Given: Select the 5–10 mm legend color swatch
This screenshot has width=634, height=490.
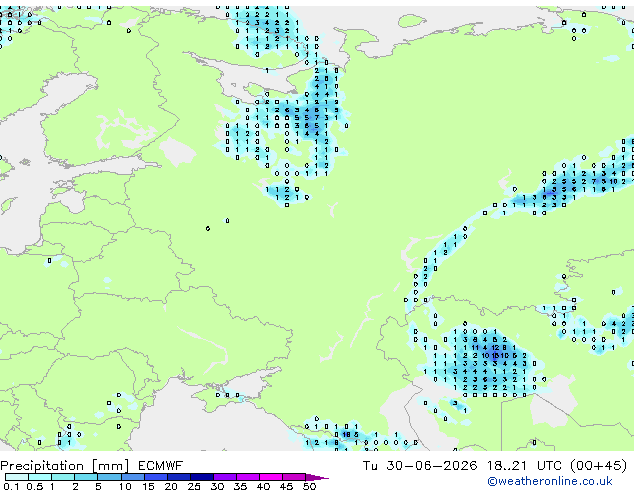Looking at the screenshot, I should point(109,477).
